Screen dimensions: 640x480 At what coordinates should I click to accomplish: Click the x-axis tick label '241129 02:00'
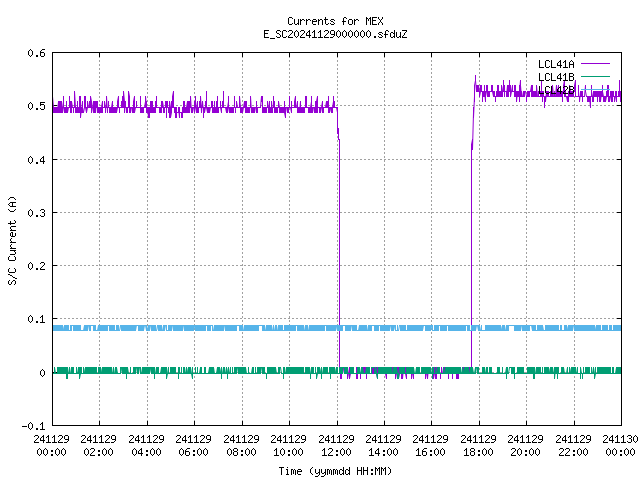tap(98, 446)
